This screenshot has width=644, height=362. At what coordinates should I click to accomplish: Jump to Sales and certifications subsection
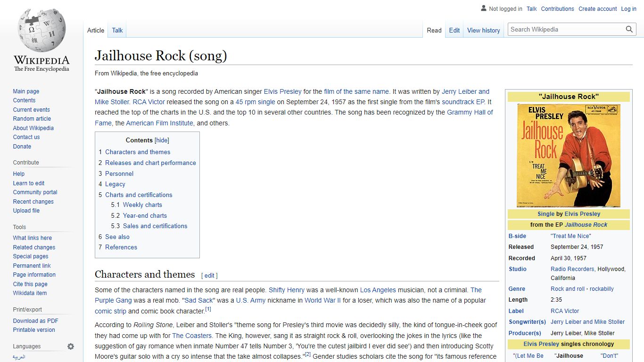coord(155,226)
